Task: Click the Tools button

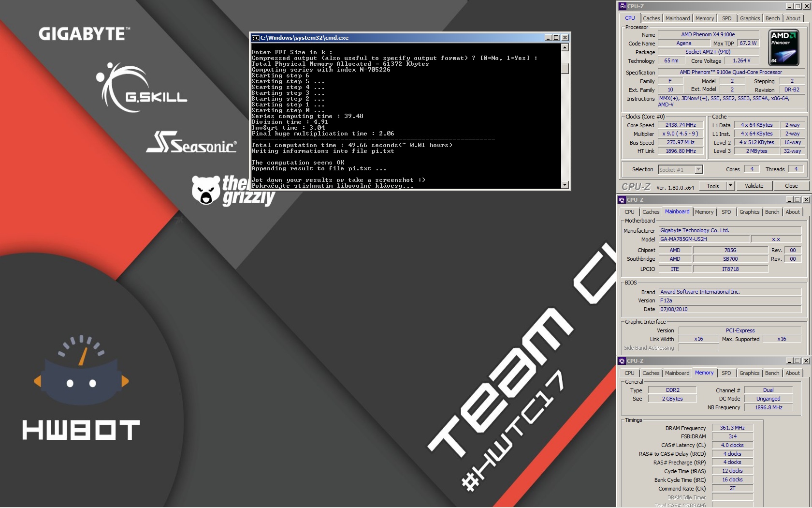Action: [x=713, y=186]
